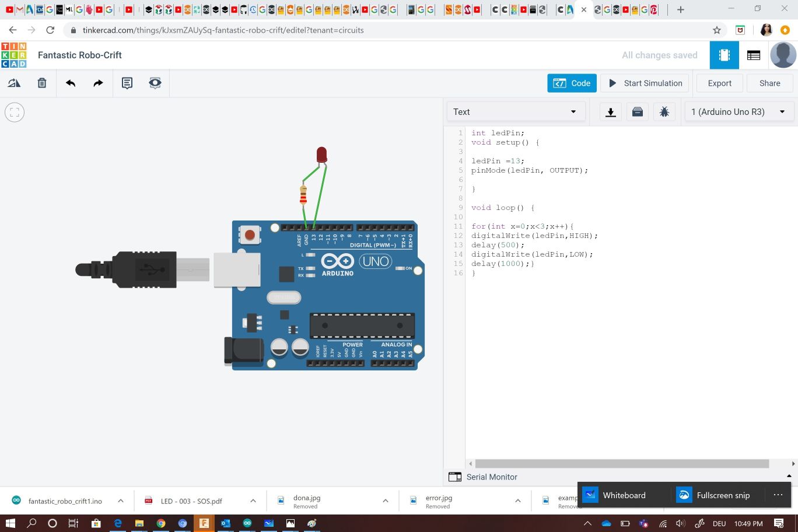
Task: Expand options for fantastic_robo_crift1.ino download
Action: (120, 501)
